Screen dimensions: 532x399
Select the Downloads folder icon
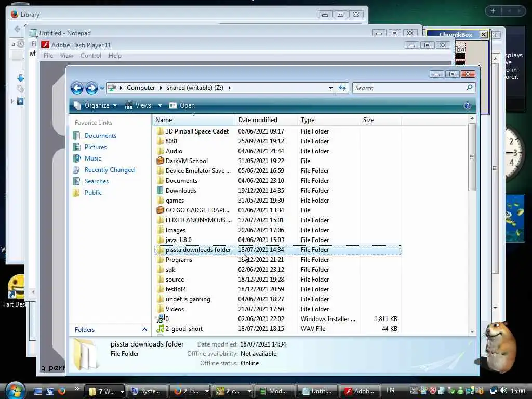[x=160, y=190]
